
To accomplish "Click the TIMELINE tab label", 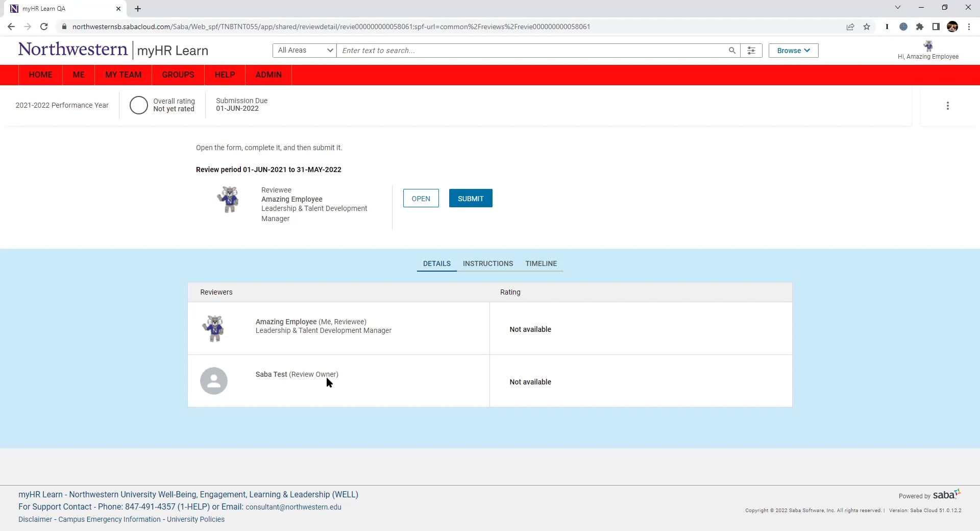I will [x=541, y=263].
